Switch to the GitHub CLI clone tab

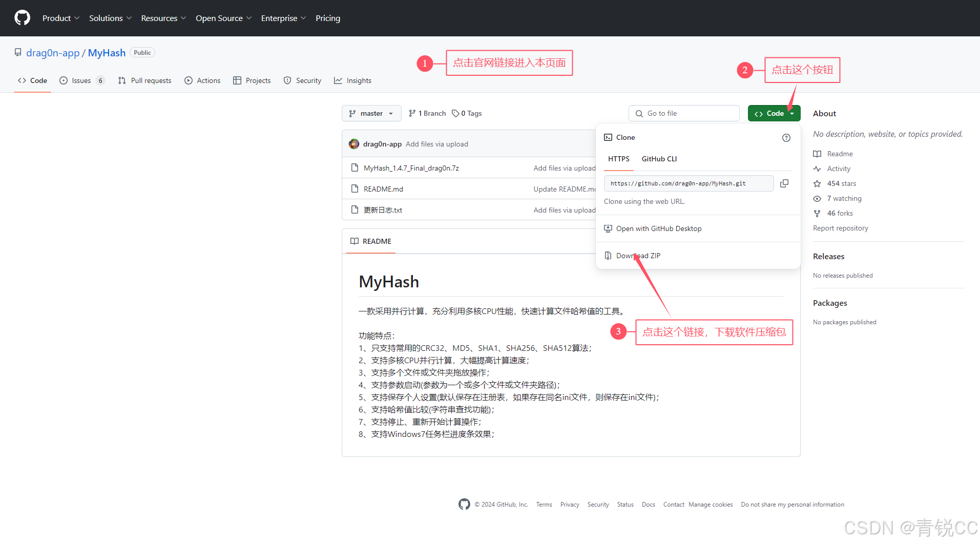pos(659,159)
